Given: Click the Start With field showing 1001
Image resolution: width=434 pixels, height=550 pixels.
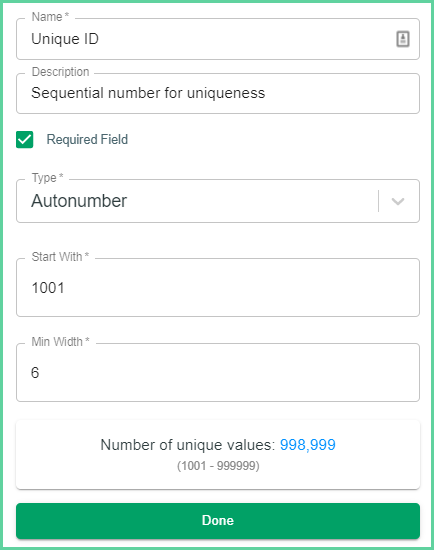Looking at the screenshot, I should pos(218,288).
